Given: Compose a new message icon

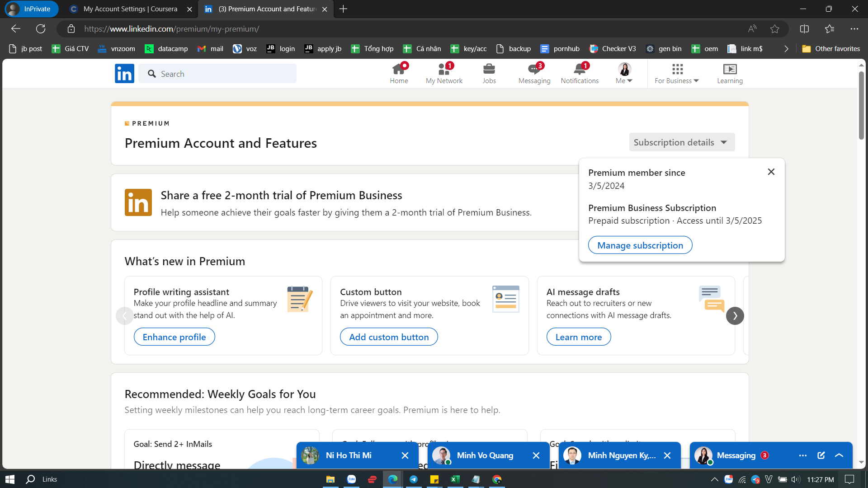Looking at the screenshot, I should pos(821,455).
